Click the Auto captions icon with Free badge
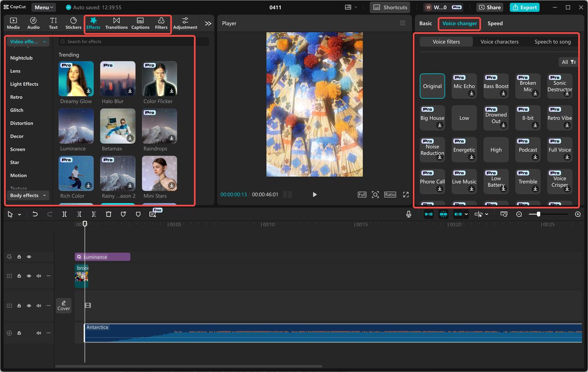 click(153, 214)
